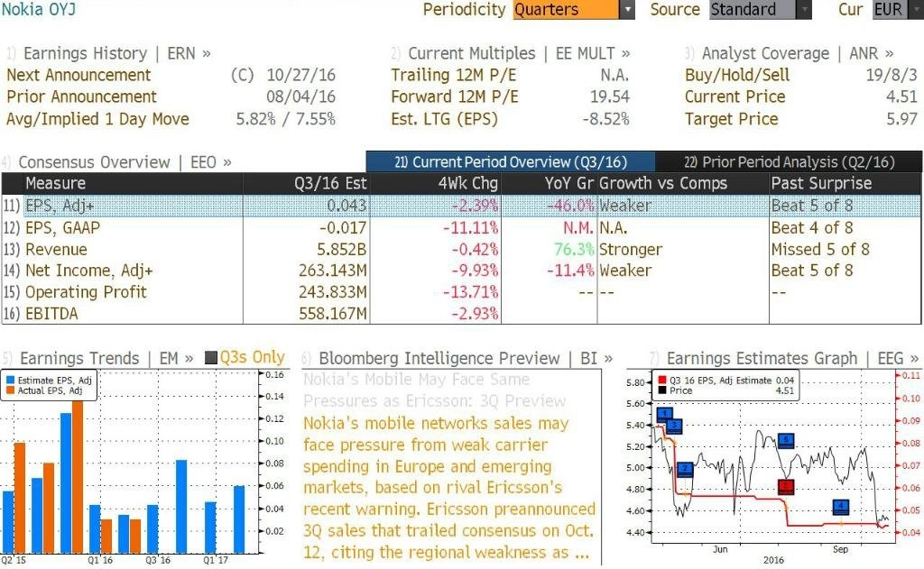Click the red E earnings marker on graph
Viewport: 924px width, 569px height.
point(785,487)
